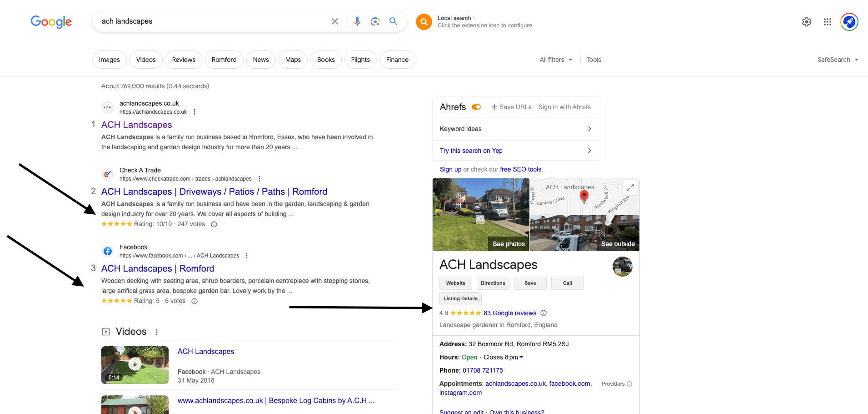The image size is (868, 414).
Task: Open Google Lens image search icon
Action: 375,21
